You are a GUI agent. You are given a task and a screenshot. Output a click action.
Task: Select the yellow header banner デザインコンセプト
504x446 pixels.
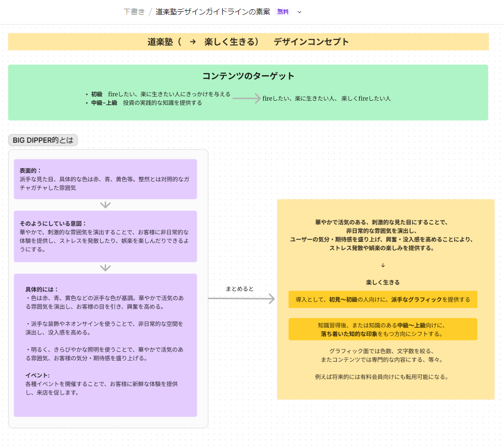(248, 42)
